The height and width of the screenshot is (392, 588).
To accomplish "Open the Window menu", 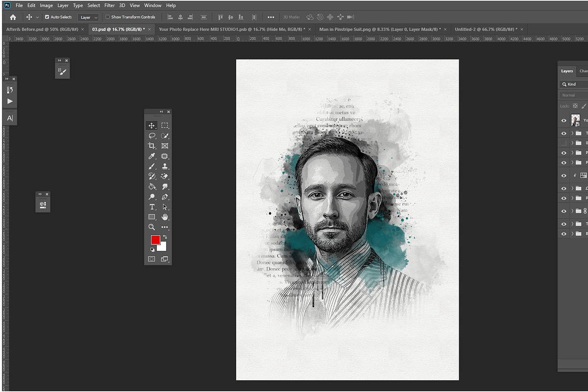I will pyautogui.click(x=153, y=5).
